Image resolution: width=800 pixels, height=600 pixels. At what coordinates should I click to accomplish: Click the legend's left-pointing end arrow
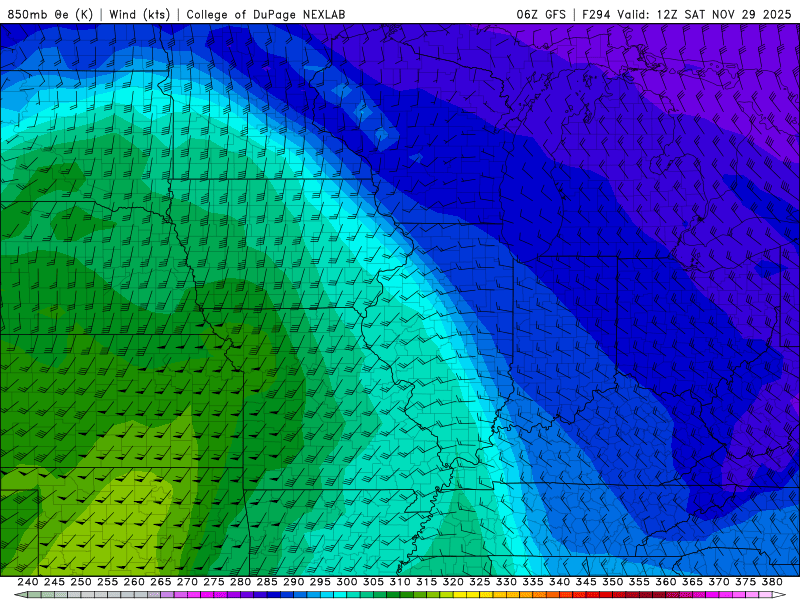[x=21, y=595]
